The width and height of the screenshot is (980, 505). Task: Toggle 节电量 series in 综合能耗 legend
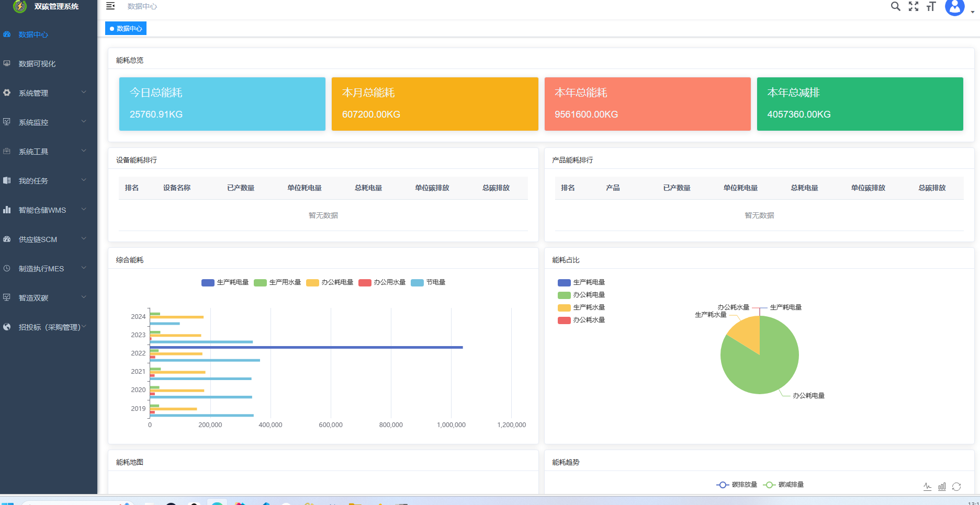428,282
